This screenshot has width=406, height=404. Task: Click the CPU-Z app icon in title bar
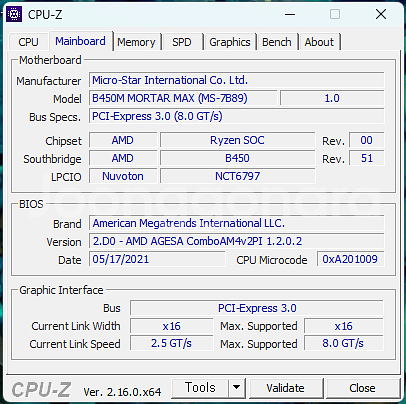tap(14, 14)
